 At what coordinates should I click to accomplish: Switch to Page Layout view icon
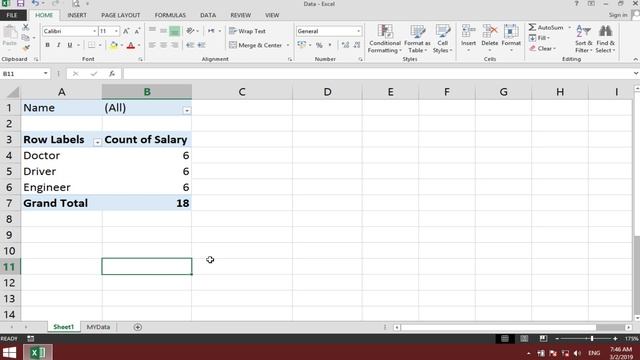524,338
